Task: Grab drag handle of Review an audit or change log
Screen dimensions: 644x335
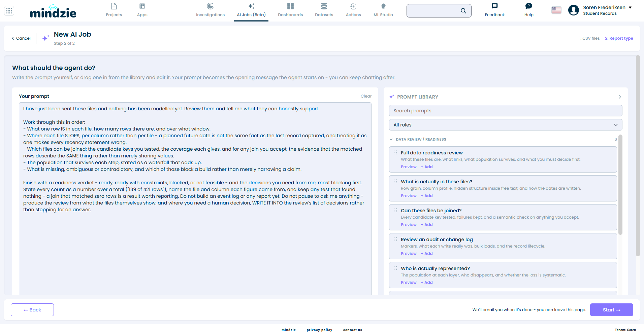Action: [x=396, y=239]
